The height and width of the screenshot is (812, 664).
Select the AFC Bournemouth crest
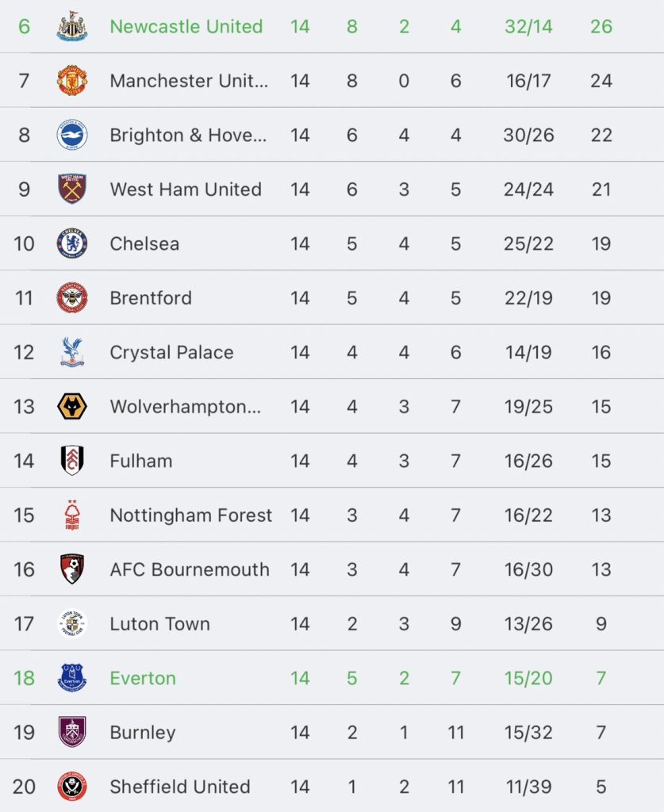[x=72, y=569]
